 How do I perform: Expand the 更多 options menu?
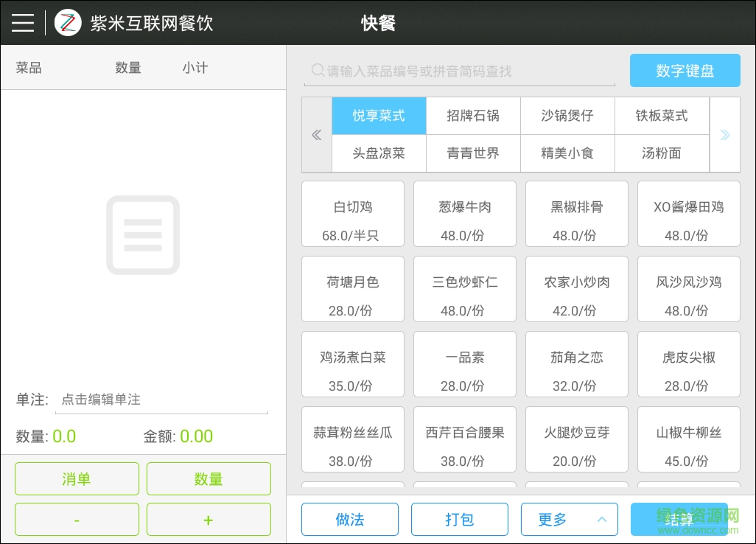tap(551, 519)
